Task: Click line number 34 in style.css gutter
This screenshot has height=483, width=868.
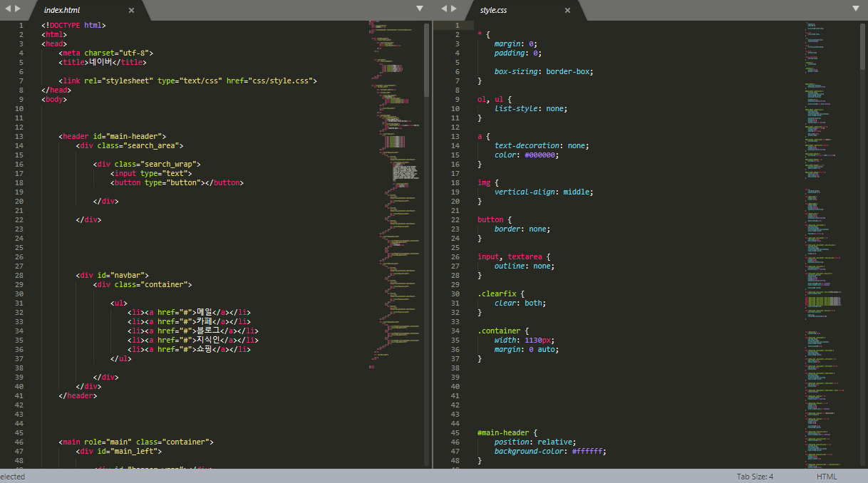Action: [x=455, y=331]
